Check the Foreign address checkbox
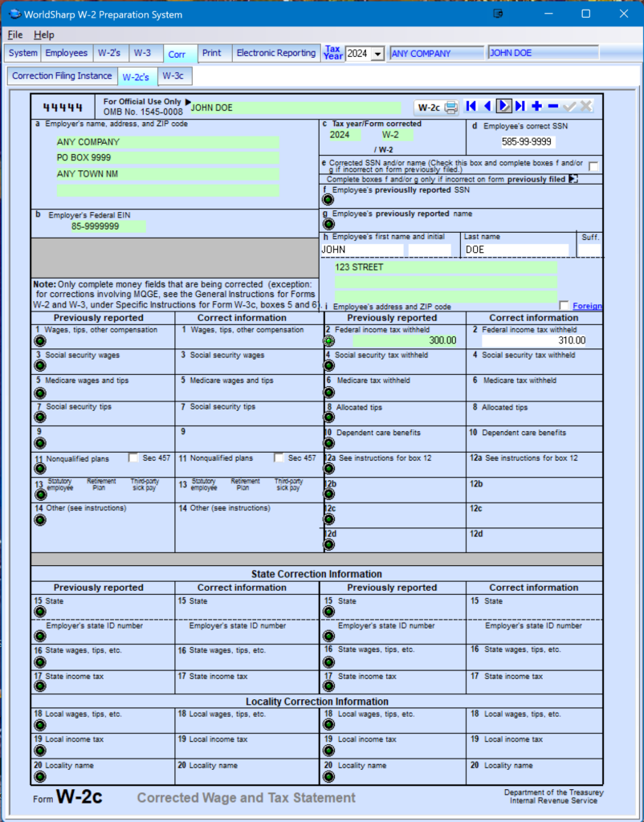This screenshot has width=644, height=822. 564,305
